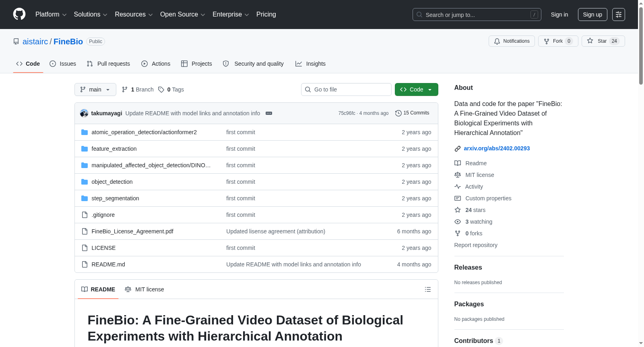Click the feature_extraction folder icon

pos(85,149)
